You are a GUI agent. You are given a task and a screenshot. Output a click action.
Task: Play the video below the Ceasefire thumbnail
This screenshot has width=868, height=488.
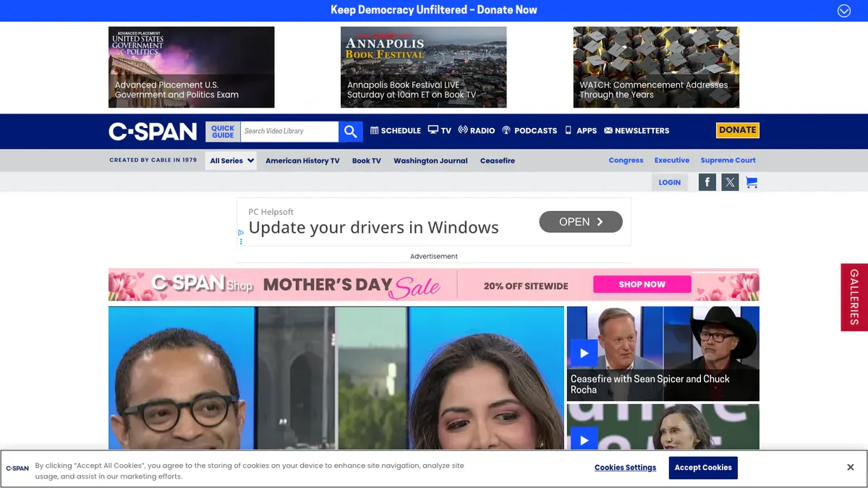tap(584, 439)
